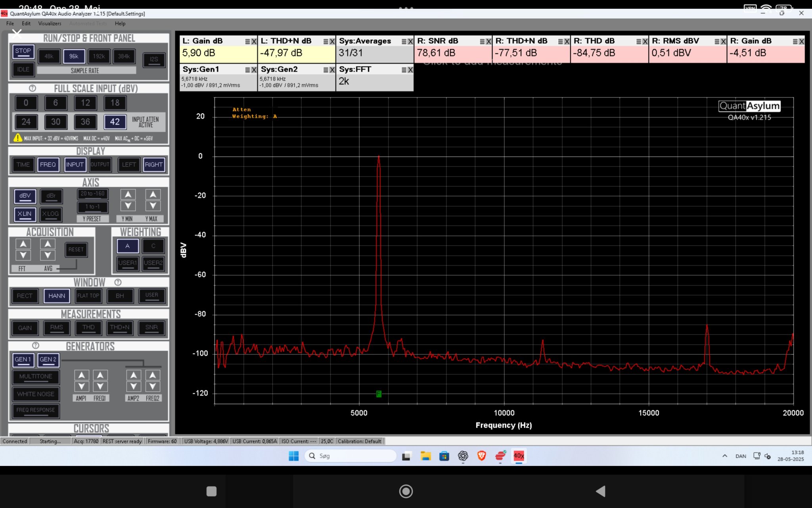
Task: Open menu icon of R: RMS dBV tile
Action: (x=717, y=42)
